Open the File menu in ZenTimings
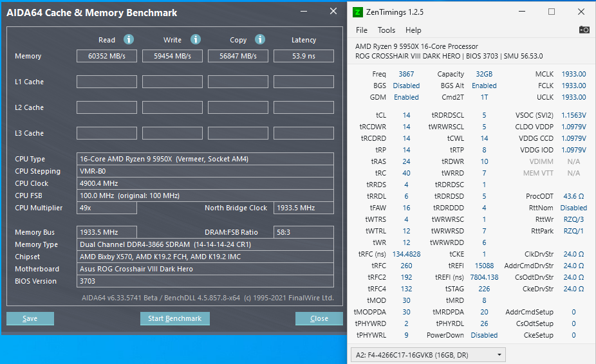Image resolution: width=596 pixels, height=364 pixels. pyautogui.click(x=362, y=30)
